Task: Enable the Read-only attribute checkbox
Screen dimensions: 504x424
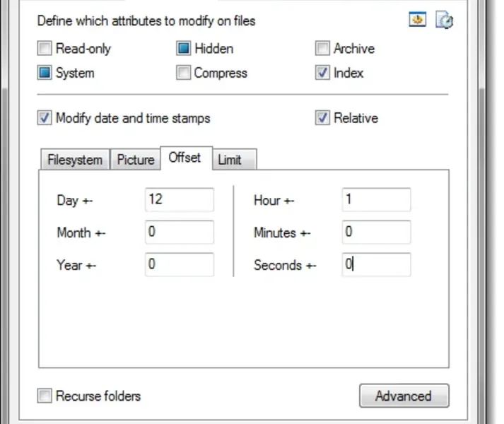Action: click(x=45, y=49)
